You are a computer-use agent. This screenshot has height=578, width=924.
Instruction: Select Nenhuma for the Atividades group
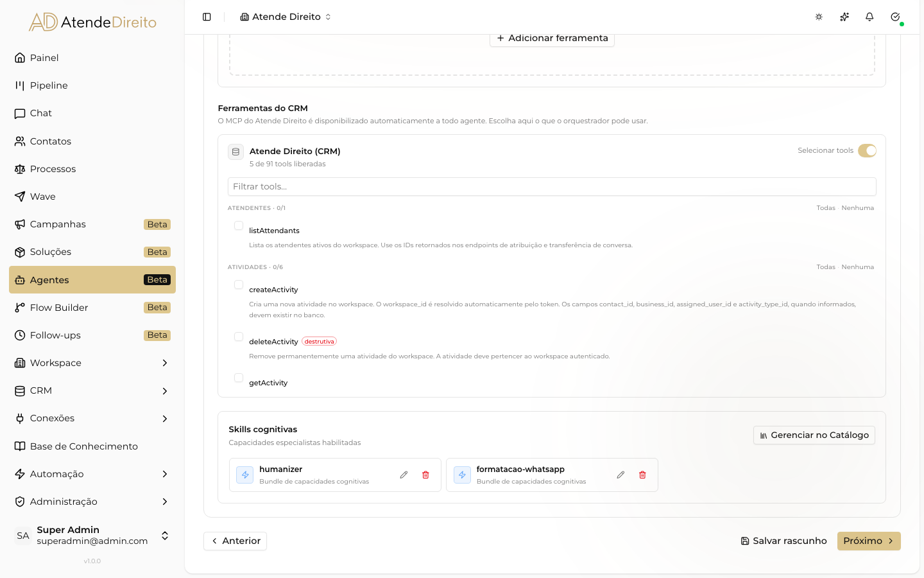pyautogui.click(x=858, y=267)
